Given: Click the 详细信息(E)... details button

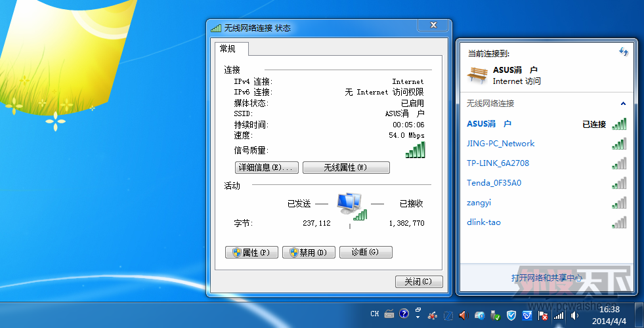Looking at the screenshot, I should (267, 167).
